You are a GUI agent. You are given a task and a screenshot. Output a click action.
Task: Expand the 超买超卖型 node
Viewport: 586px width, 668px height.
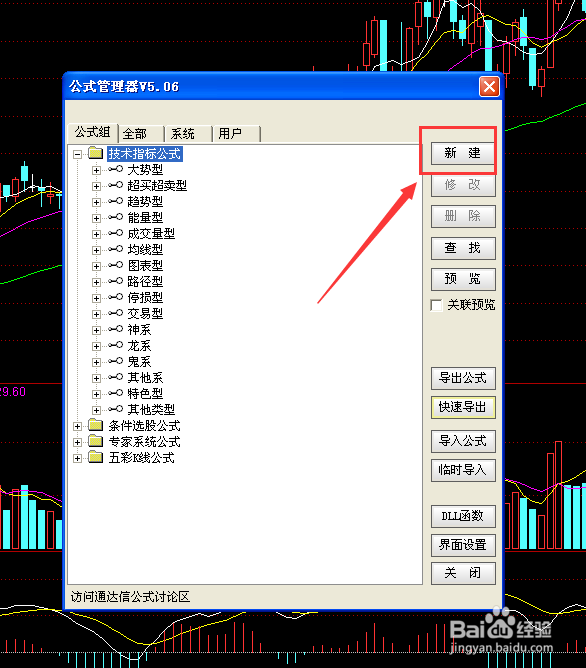pyautogui.click(x=96, y=186)
